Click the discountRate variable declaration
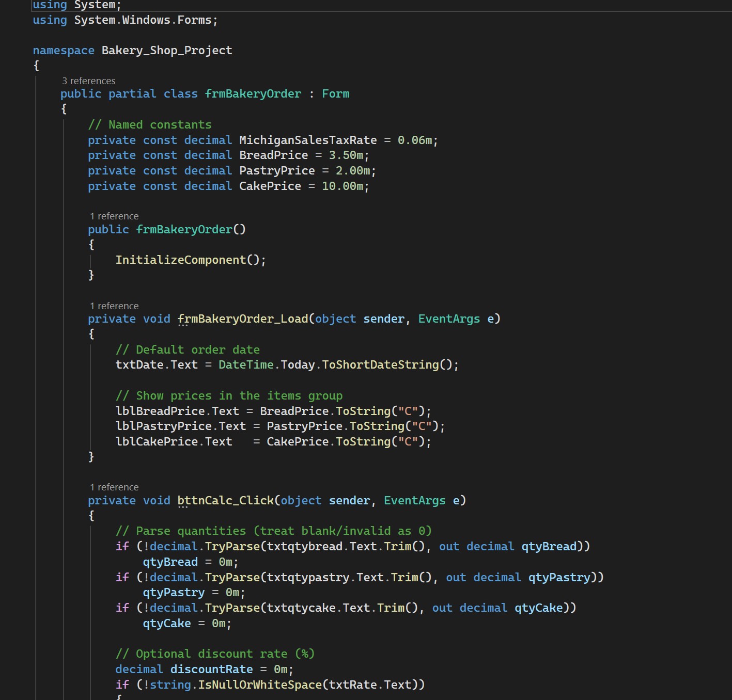 pyautogui.click(x=212, y=669)
